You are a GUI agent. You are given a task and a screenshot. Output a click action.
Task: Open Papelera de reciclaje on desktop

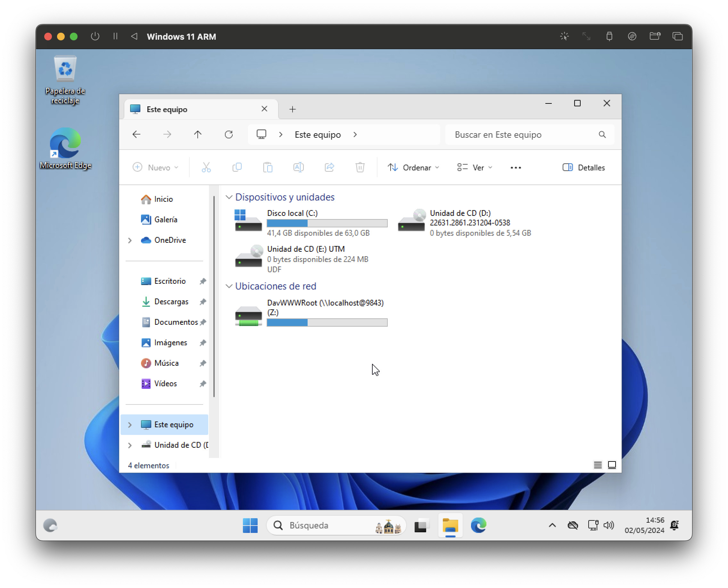pyautogui.click(x=65, y=80)
